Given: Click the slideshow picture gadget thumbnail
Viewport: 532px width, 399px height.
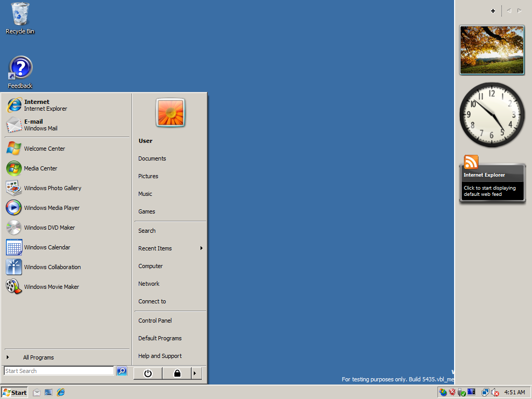Looking at the screenshot, I should 491,50.
